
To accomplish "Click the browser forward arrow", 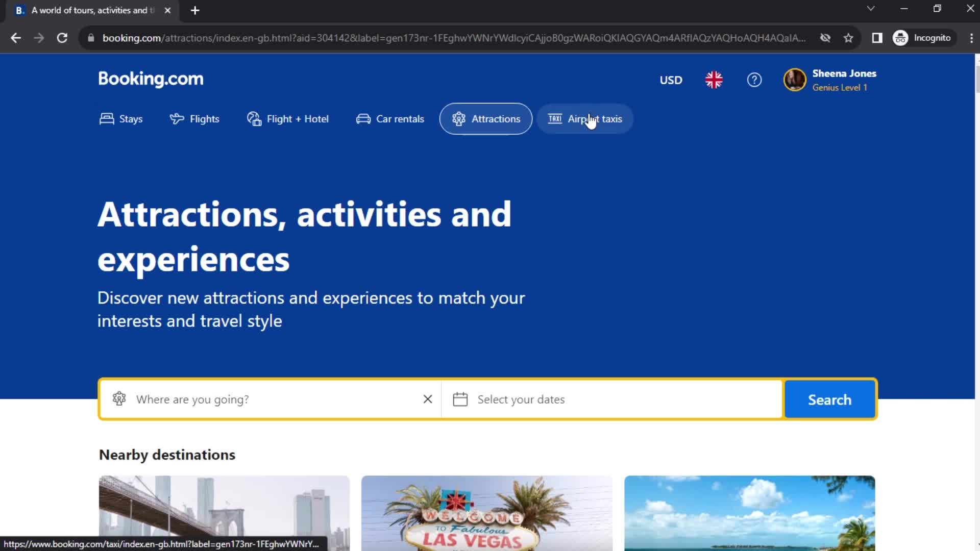I will tap(39, 38).
